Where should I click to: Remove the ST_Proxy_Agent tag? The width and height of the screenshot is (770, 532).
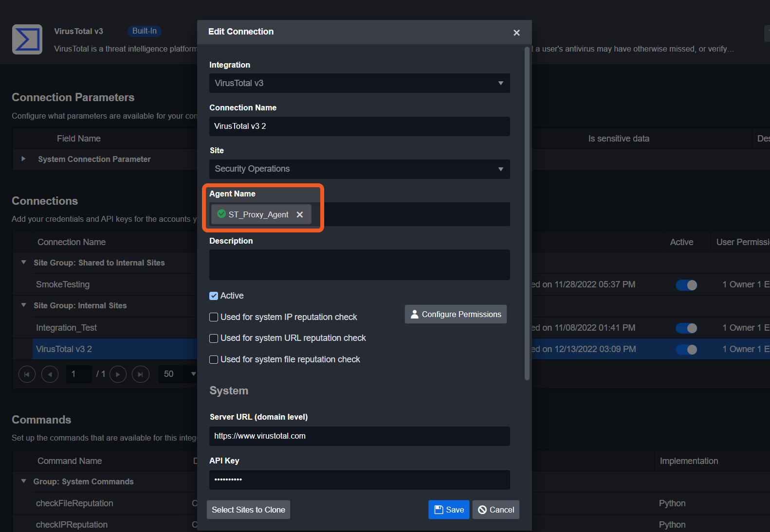(x=300, y=214)
